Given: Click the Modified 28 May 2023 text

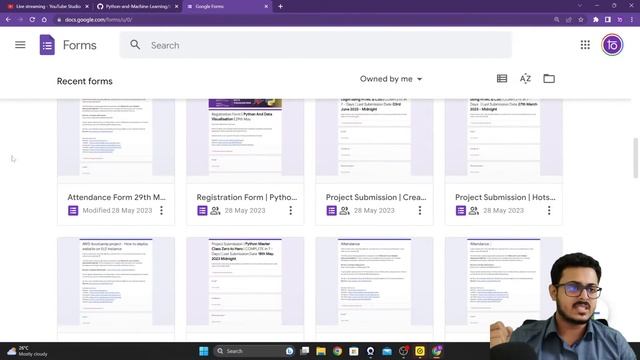Looking at the screenshot, I should point(117,211).
